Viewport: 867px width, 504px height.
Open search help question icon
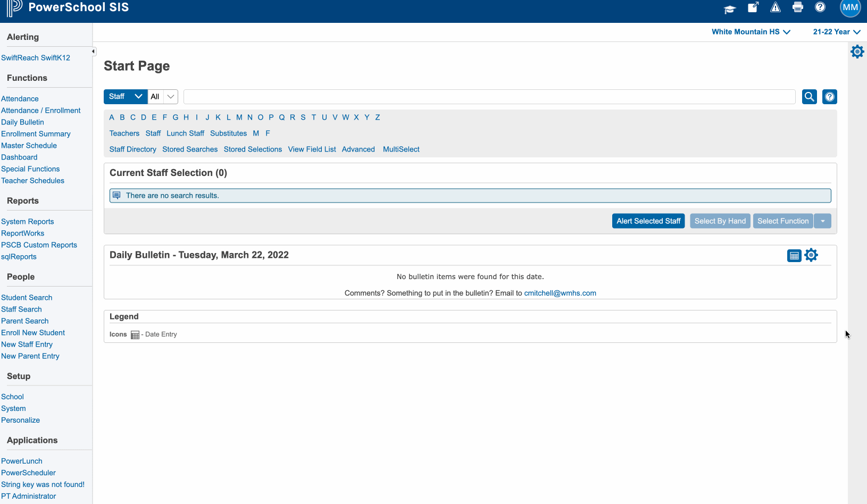coord(830,97)
